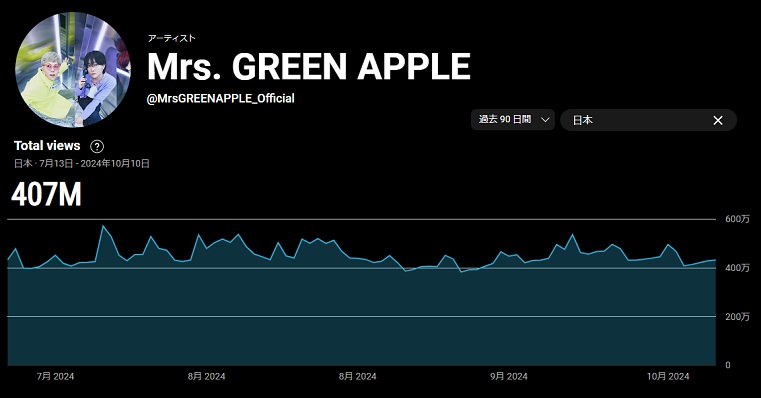The width and height of the screenshot is (761, 398).
Task: Click the 407M total views figure
Action: click(x=47, y=195)
